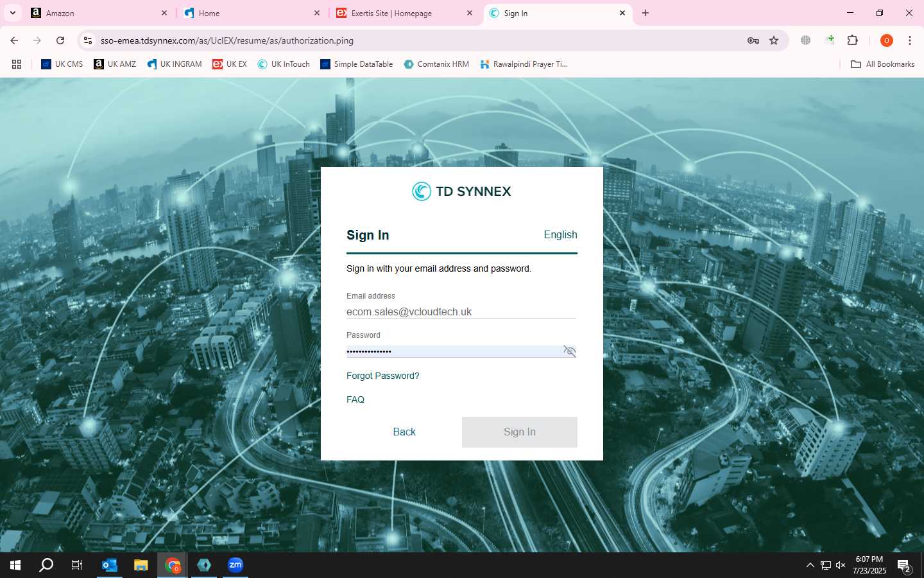The height and width of the screenshot is (578, 924).
Task: Click the Back button
Action: click(x=404, y=432)
